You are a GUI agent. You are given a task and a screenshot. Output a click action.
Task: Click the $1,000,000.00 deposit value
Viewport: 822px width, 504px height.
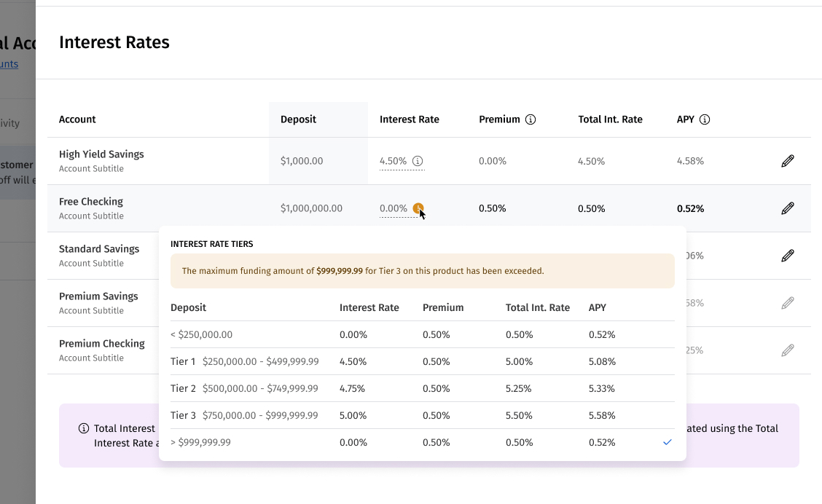tap(311, 208)
